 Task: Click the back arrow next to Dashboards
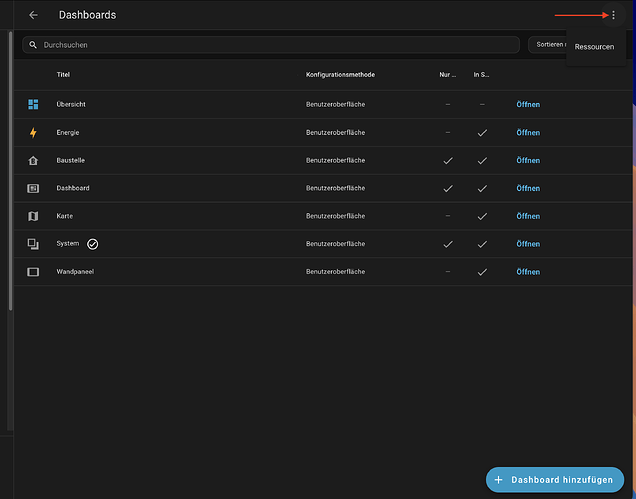33,15
